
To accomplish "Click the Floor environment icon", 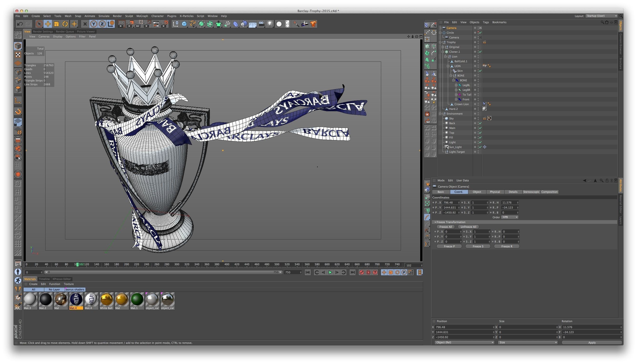I will pyautogui.click(x=253, y=24).
